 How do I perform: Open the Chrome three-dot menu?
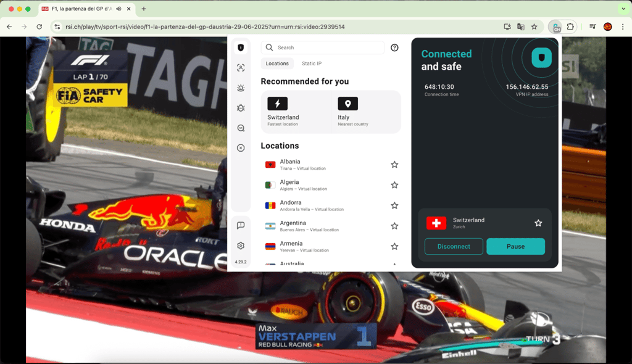click(x=623, y=27)
